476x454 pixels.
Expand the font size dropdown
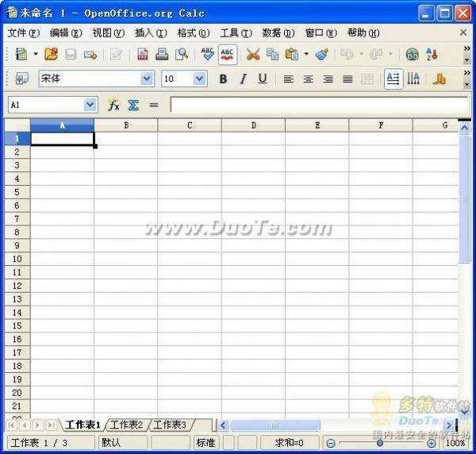pyautogui.click(x=199, y=79)
